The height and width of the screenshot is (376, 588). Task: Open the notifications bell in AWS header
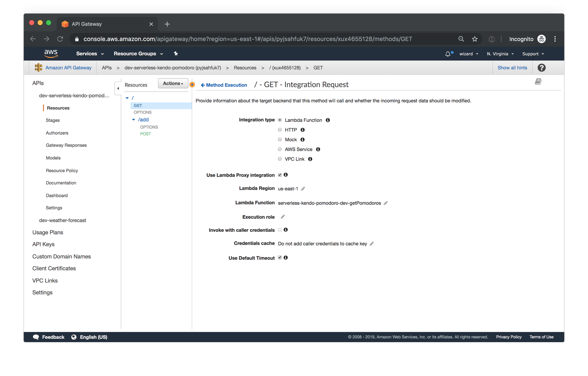coord(448,54)
